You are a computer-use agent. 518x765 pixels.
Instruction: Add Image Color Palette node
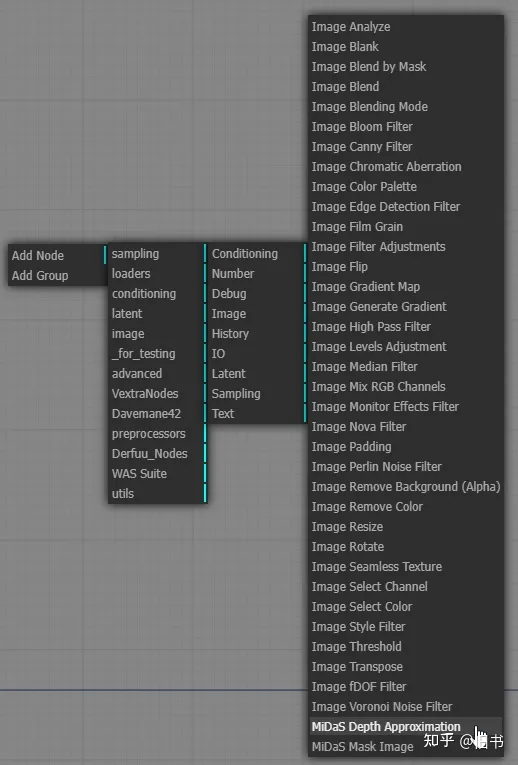[406, 187]
